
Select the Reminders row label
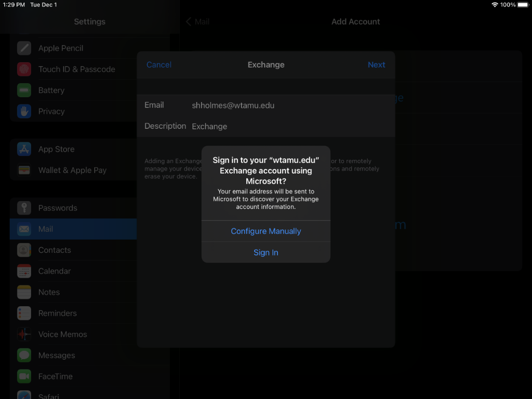[57, 313]
